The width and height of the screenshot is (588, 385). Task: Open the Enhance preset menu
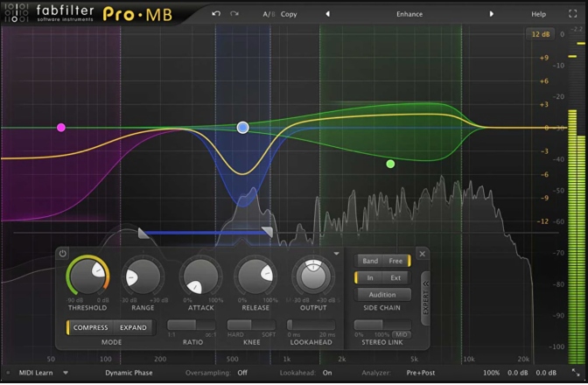click(x=409, y=14)
